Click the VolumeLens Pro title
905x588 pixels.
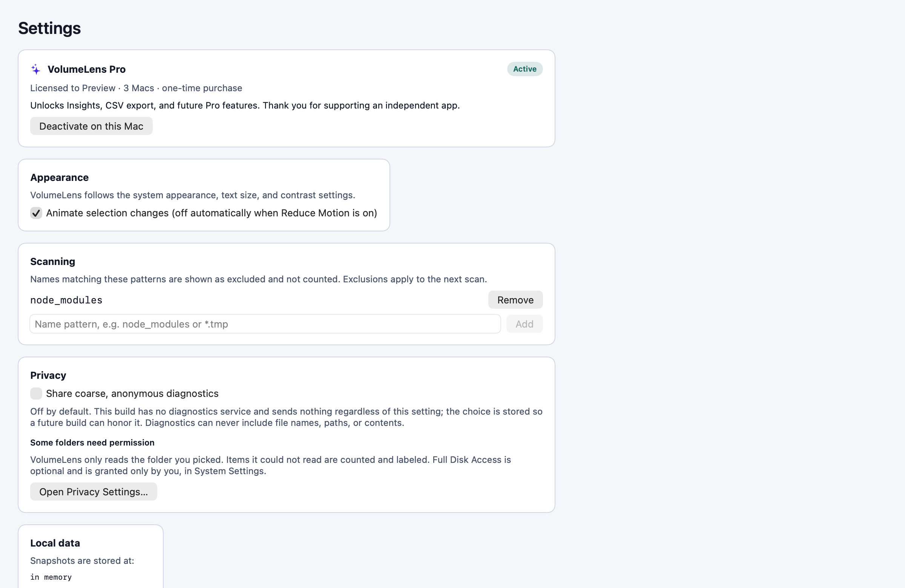click(86, 69)
